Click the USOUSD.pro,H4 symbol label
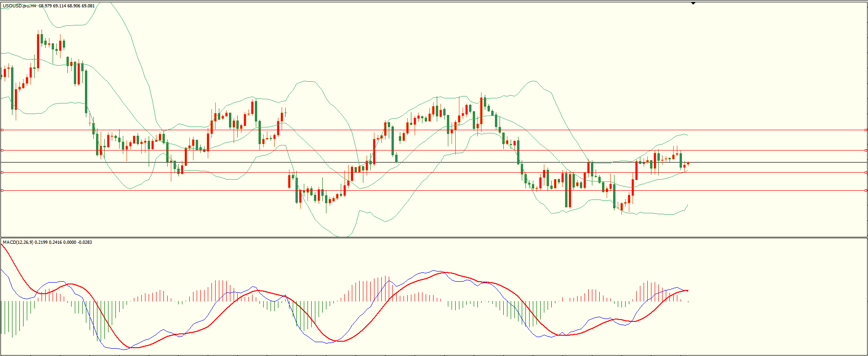This screenshot has width=868, height=356. 19,6
